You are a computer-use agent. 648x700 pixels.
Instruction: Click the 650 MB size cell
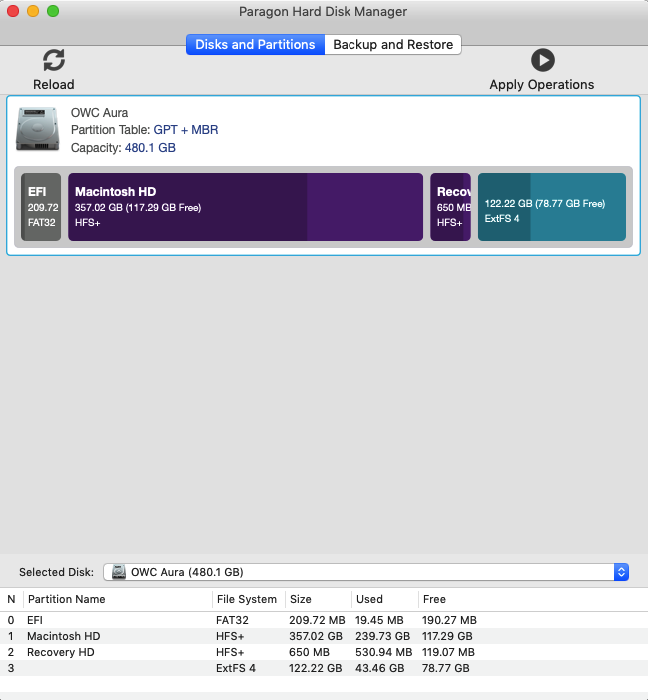pyautogui.click(x=309, y=652)
